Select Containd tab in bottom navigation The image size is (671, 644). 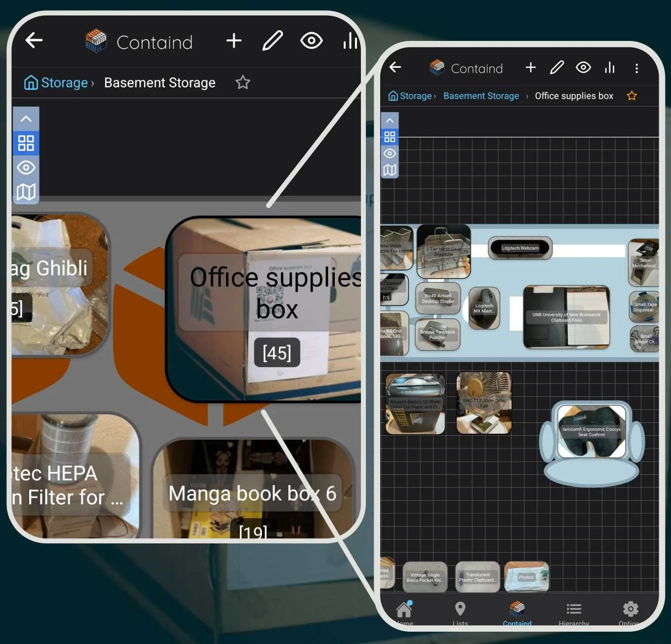tap(517, 613)
